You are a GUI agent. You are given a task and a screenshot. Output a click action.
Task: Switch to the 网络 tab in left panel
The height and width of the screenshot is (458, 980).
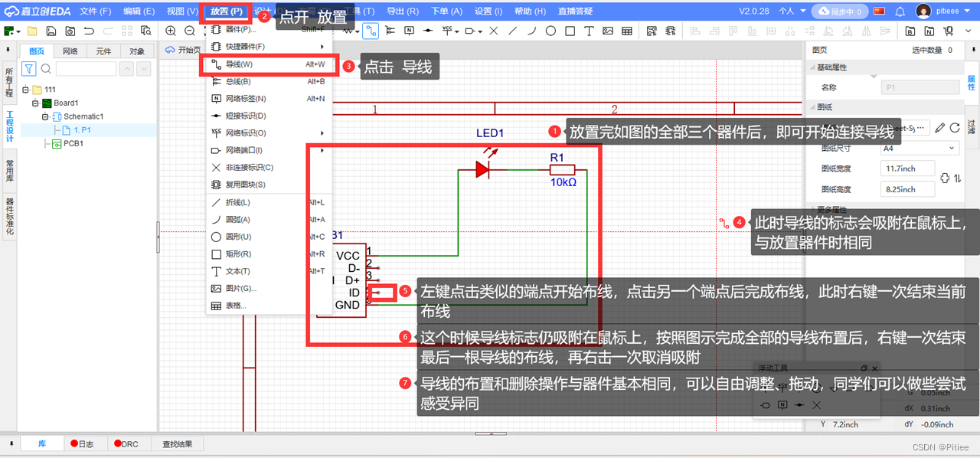click(70, 51)
